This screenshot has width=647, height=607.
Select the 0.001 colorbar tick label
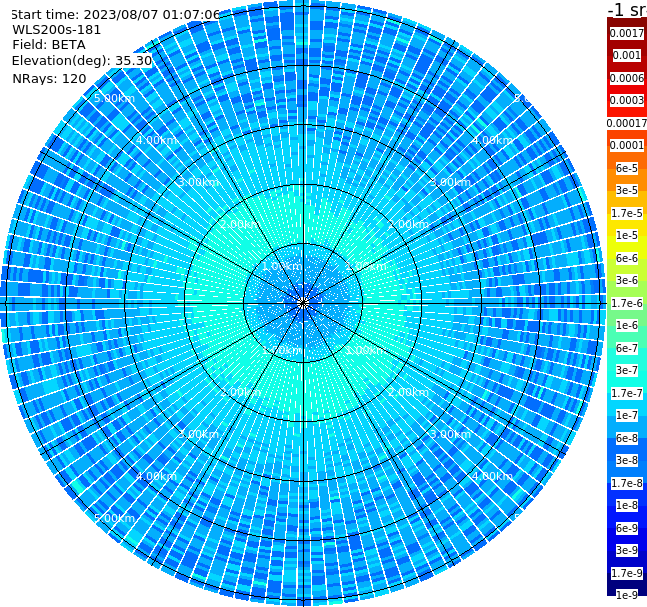coord(627,55)
